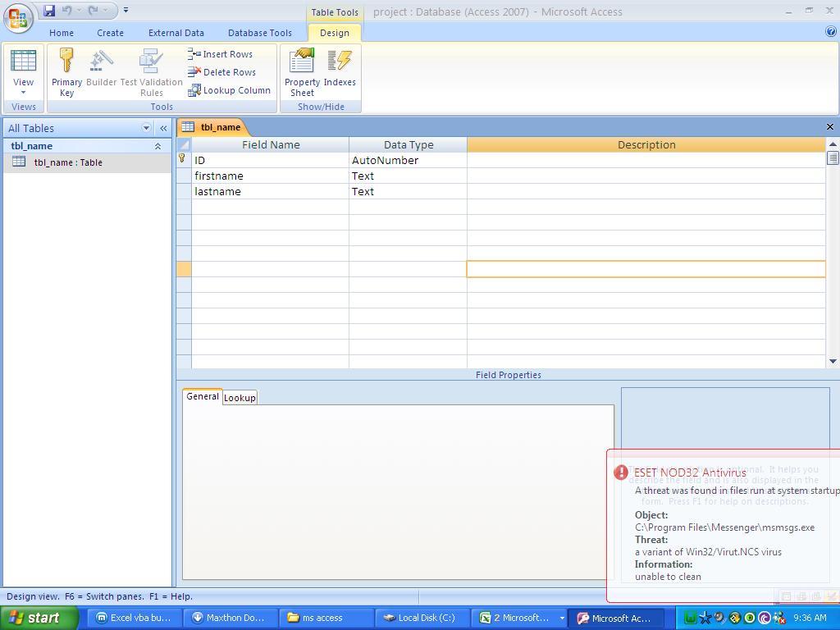The image size is (840, 630).
Task: Open the expression Builder
Action: pyautogui.click(x=101, y=67)
